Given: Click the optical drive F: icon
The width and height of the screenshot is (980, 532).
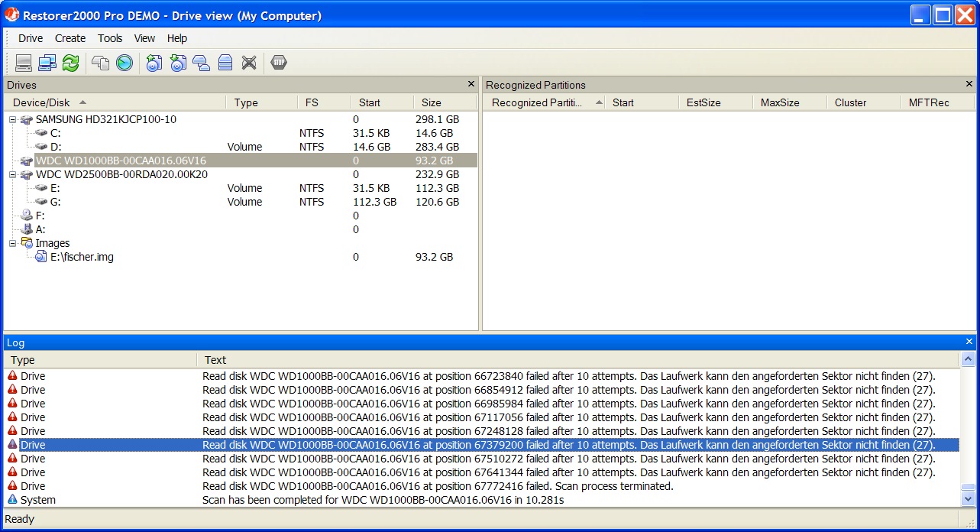Looking at the screenshot, I should pos(27,216).
